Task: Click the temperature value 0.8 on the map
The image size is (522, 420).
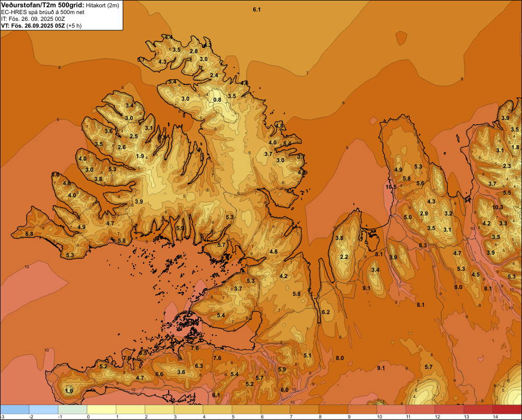Action: click(x=217, y=100)
